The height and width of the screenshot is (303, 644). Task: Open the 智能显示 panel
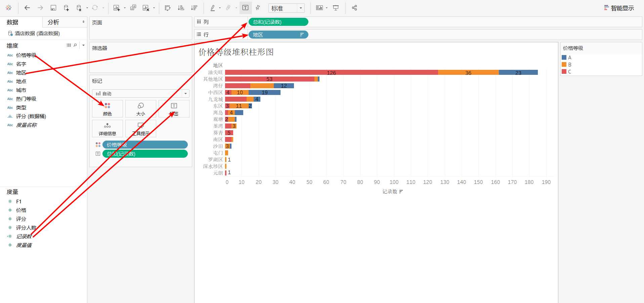(619, 8)
